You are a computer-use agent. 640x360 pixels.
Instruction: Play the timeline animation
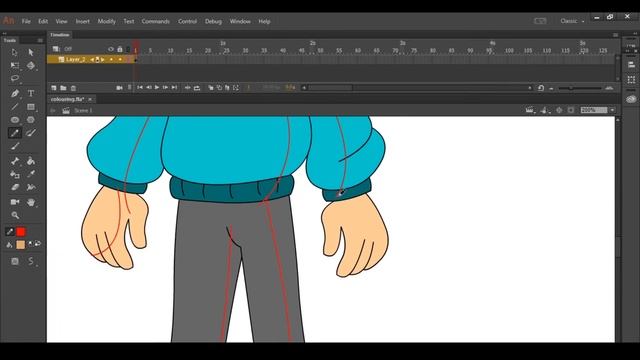(157, 87)
